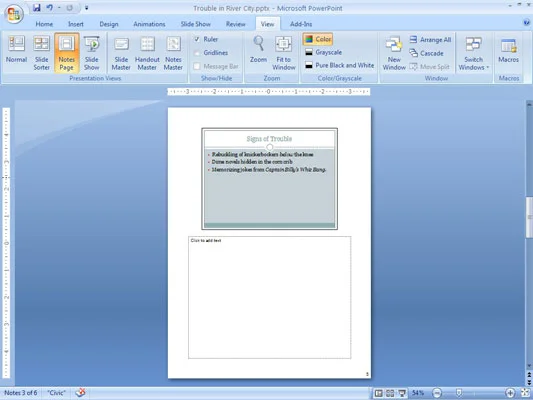
Task: Switch to Normal presentation view
Action: [16, 51]
